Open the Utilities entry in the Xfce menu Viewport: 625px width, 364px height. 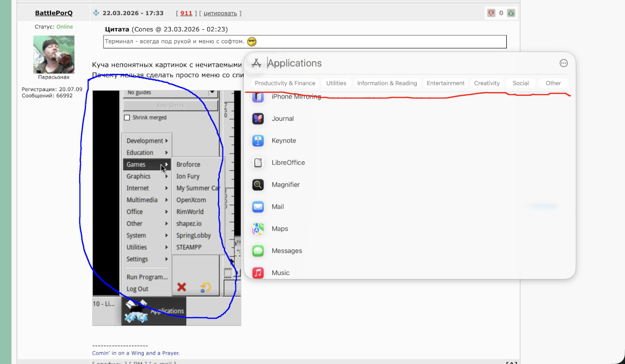(147, 247)
